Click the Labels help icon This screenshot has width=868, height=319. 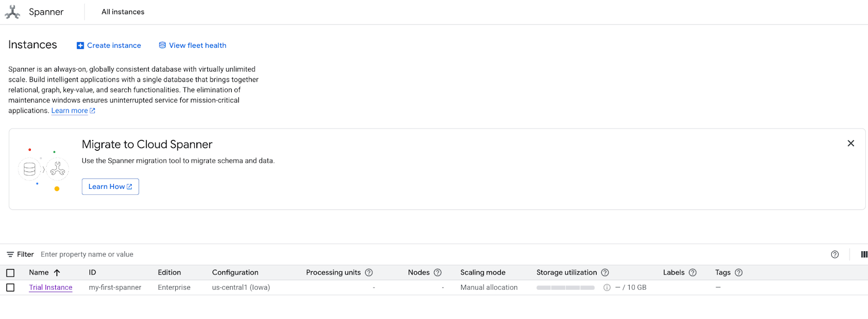pos(693,272)
